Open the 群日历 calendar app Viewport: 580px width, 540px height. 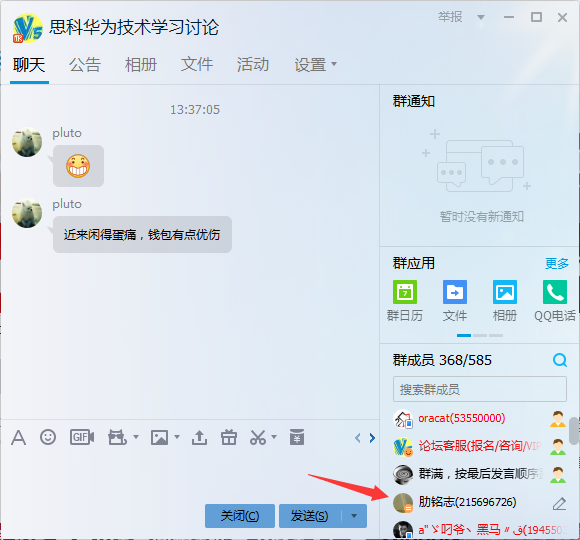[405, 292]
